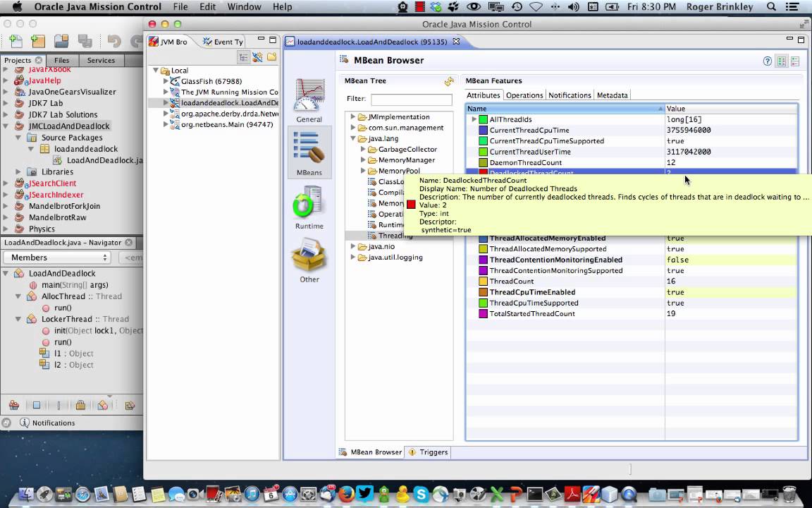Screen dimensions: 812x508
Task: Toggle show fields filter in Navigator toolbar
Action: tap(36, 406)
